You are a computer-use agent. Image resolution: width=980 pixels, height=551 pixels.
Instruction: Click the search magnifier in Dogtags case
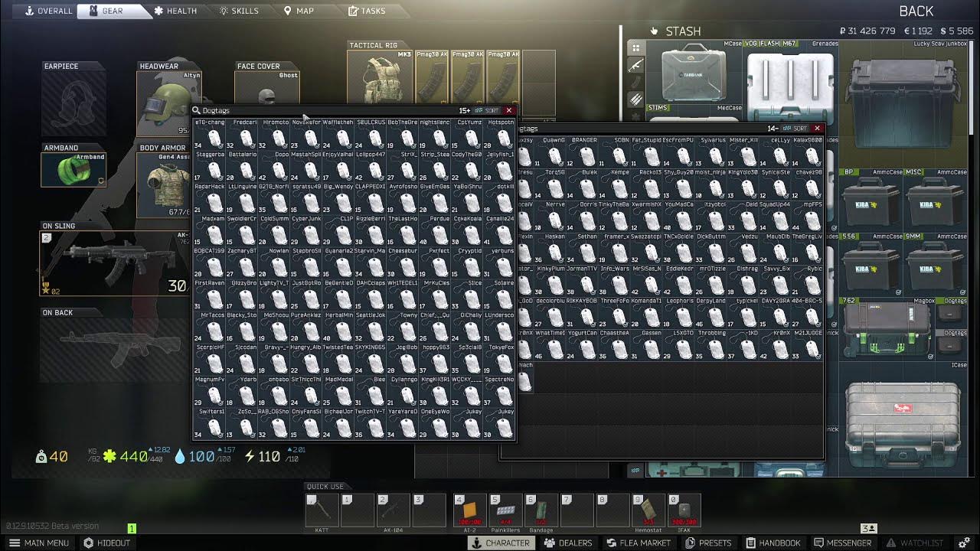point(197,111)
